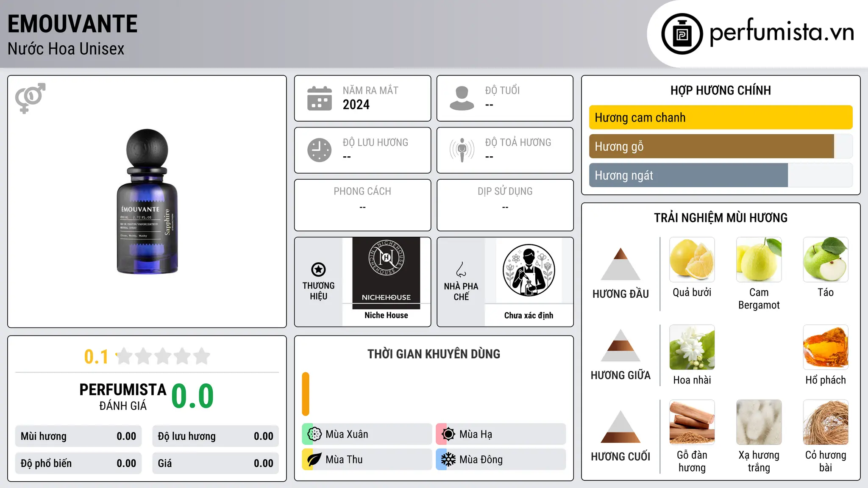Click the Hương ngát accord bar
This screenshot has height=488, width=868.
click(721, 175)
